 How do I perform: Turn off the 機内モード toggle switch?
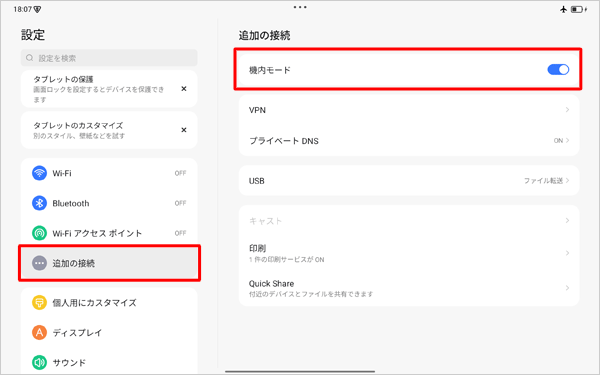pyautogui.click(x=558, y=70)
